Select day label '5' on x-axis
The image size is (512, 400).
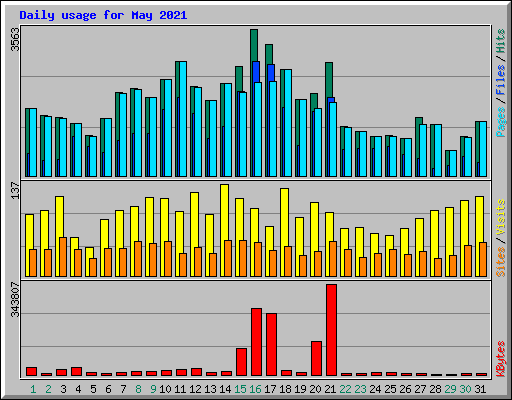click(x=93, y=389)
